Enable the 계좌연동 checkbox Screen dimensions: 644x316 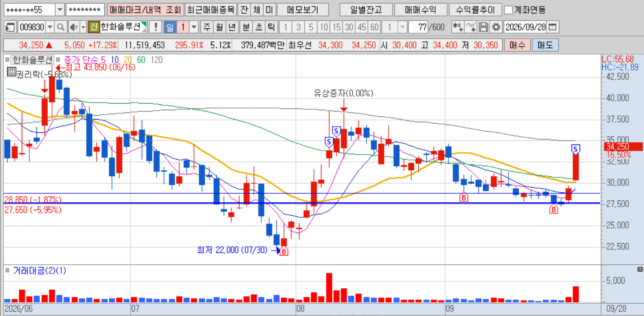coord(509,10)
